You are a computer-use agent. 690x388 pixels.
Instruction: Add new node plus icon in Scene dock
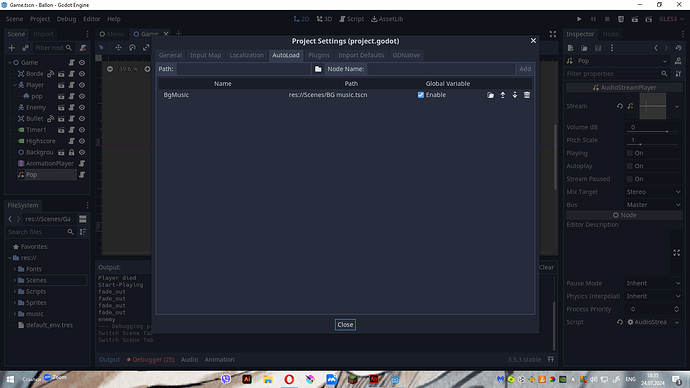pyautogui.click(x=11, y=48)
